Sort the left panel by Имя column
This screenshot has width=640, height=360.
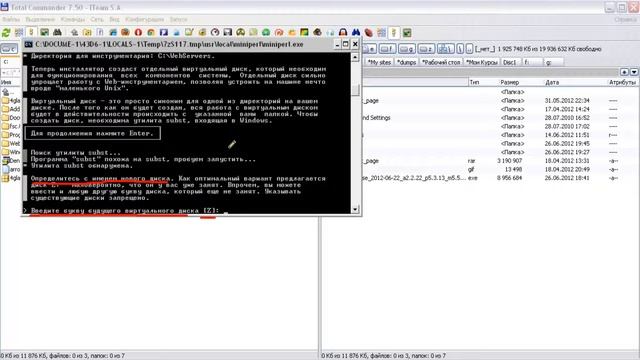(x=6, y=82)
